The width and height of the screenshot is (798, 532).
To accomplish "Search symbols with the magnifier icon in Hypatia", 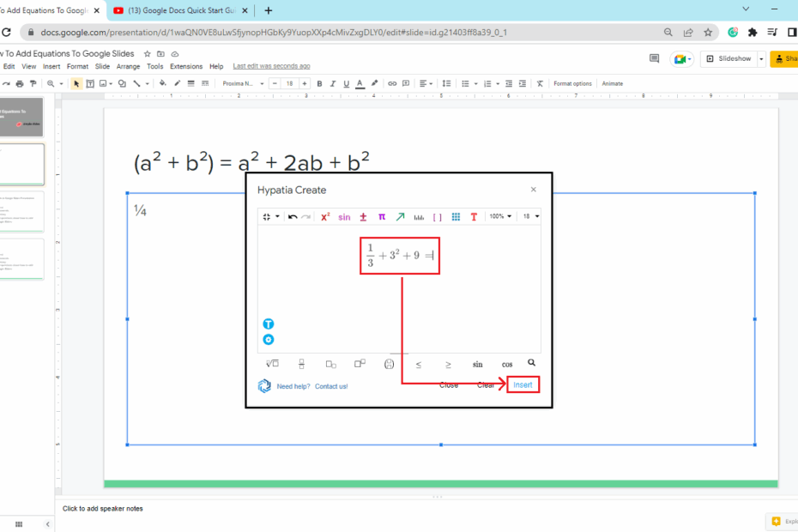I will (x=531, y=362).
